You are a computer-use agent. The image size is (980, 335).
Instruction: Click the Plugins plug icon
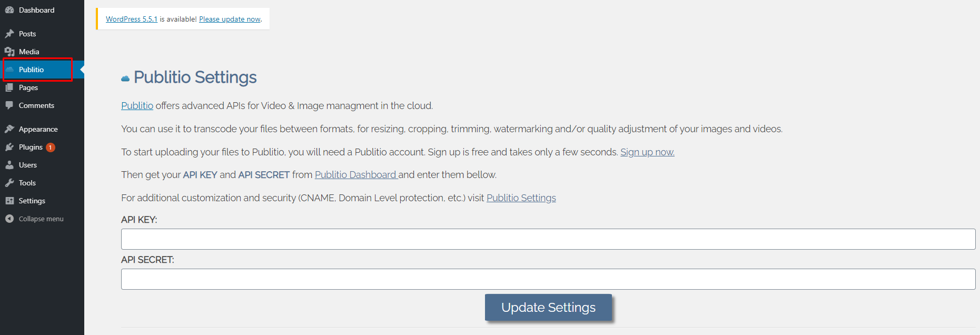click(x=9, y=147)
